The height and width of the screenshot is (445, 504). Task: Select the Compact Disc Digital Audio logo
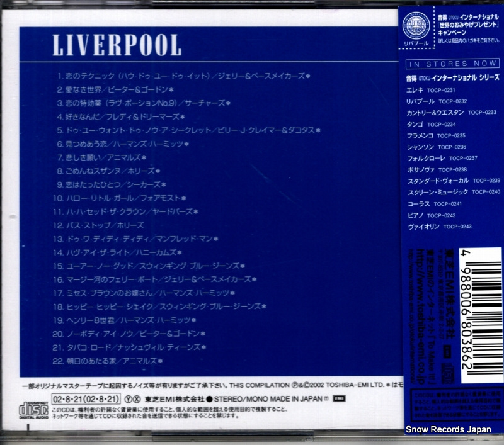[33, 410]
